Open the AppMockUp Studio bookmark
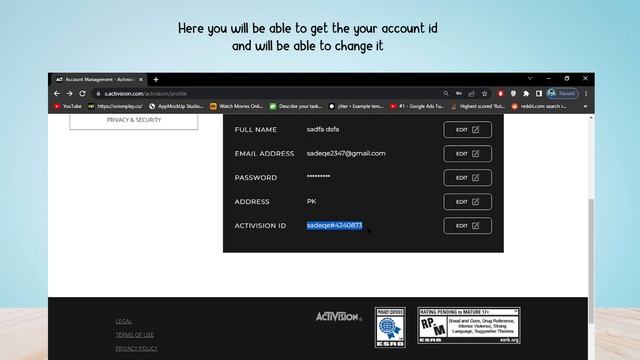The image size is (640, 360). point(176,106)
